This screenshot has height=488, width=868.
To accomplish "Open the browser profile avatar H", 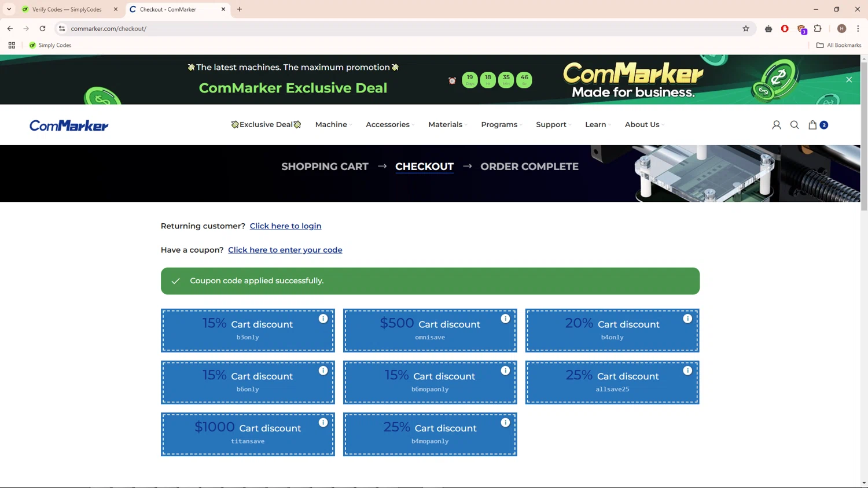I will [842, 28].
